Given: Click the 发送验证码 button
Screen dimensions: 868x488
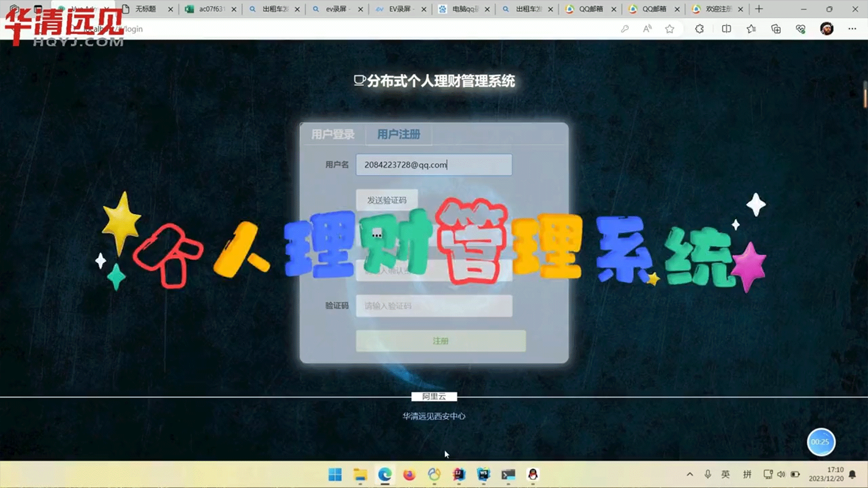Looking at the screenshot, I should [387, 200].
